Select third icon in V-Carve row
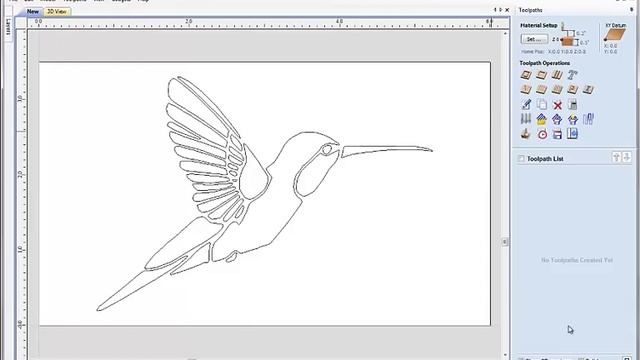The image size is (640, 360). pyautogui.click(x=557, y=89)
